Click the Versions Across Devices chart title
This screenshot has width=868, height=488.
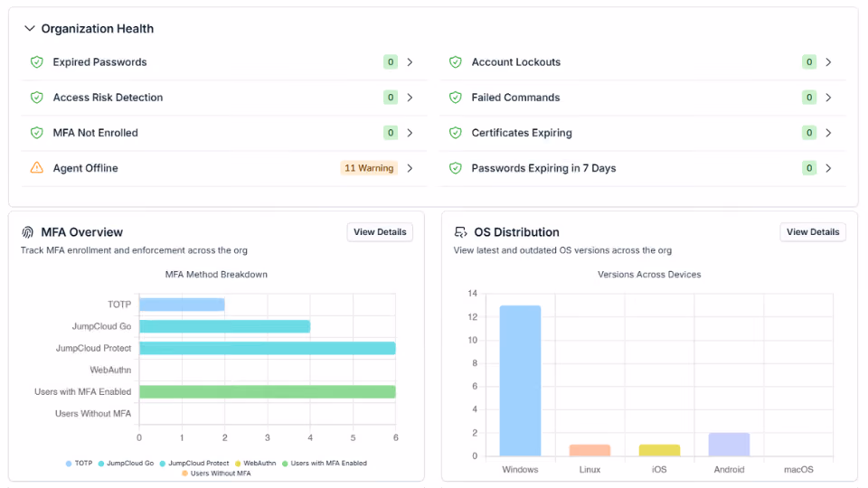point(649,275)
